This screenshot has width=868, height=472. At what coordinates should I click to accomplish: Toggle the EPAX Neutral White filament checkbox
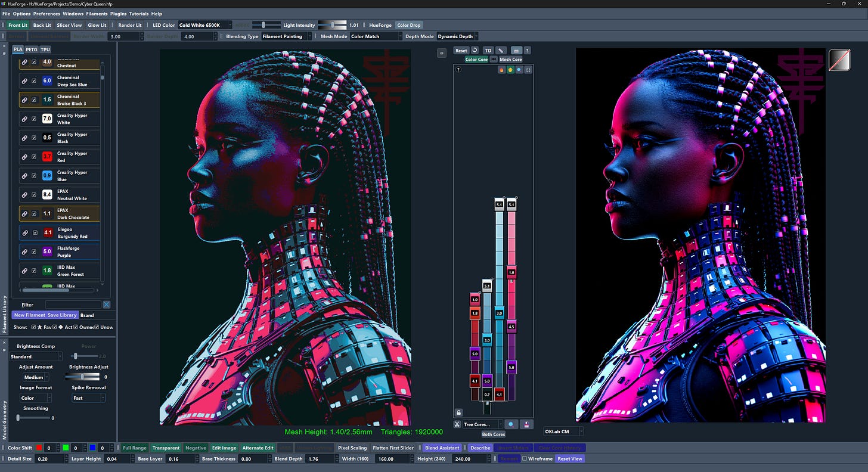click(x=34, y=194)
